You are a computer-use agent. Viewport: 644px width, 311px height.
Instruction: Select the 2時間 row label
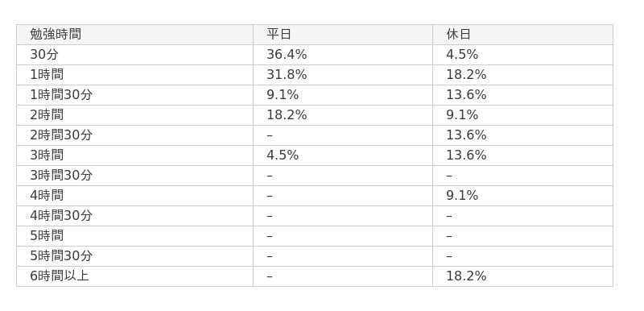coord(47,114)
